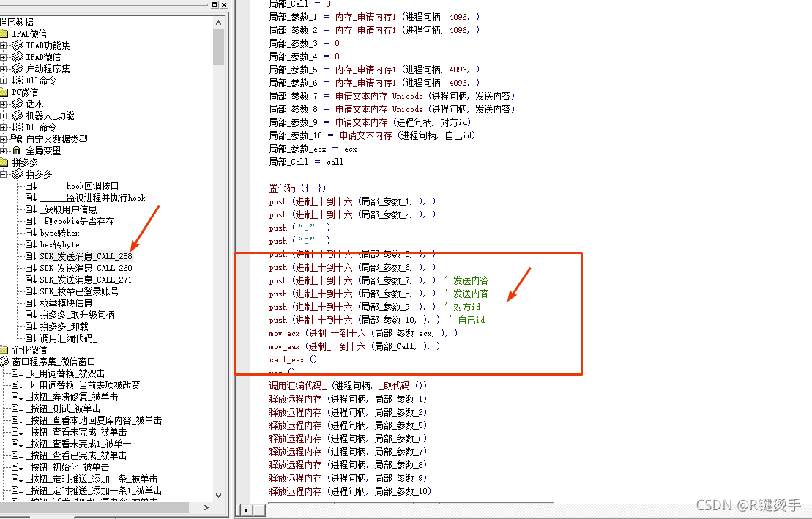Click the code editor scroll-left arrow
The height and width of the screenshot is (519, 812).
246,510
